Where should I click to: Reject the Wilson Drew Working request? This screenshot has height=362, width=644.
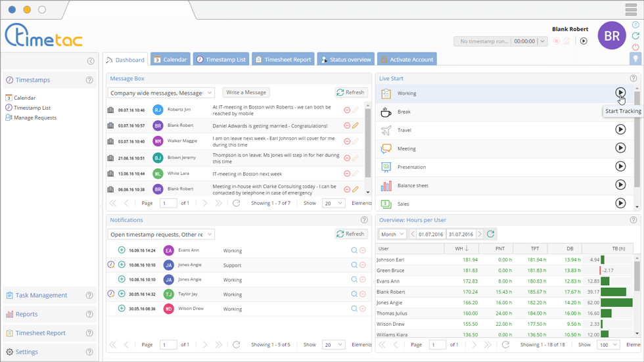pyautogui.click(x=363, y=309)
